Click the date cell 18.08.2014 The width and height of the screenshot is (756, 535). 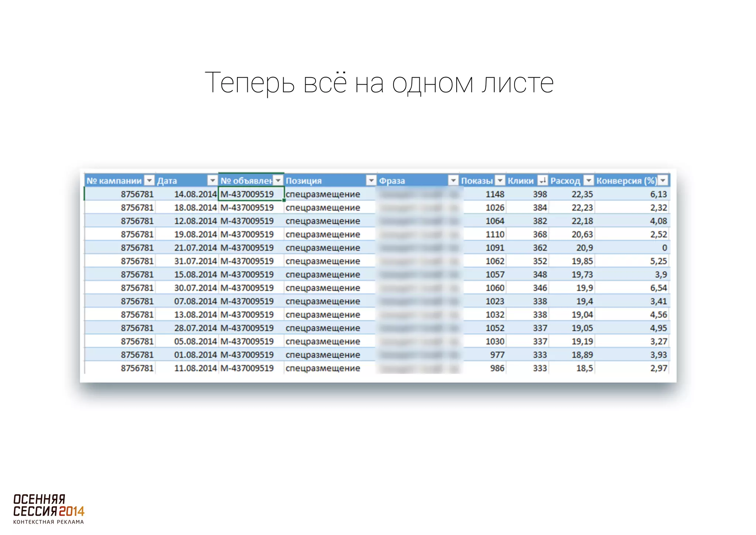point(187,207)
